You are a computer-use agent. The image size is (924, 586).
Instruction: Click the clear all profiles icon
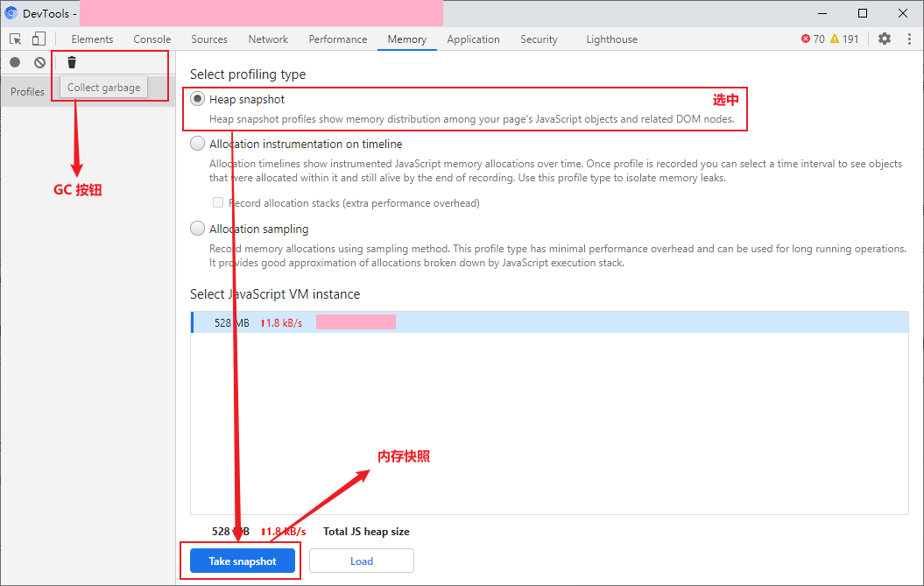pos(39,62)
